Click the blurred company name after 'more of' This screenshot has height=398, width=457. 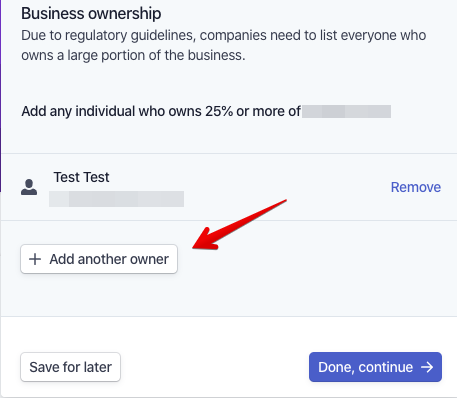tap(347, 111)
